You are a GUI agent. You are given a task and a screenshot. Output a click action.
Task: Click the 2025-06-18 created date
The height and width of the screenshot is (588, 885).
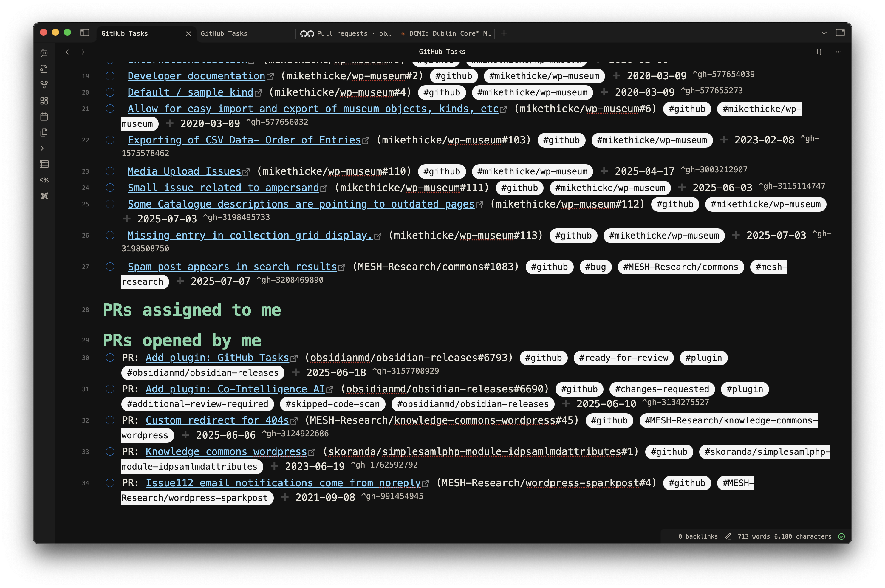click(336, 373)
